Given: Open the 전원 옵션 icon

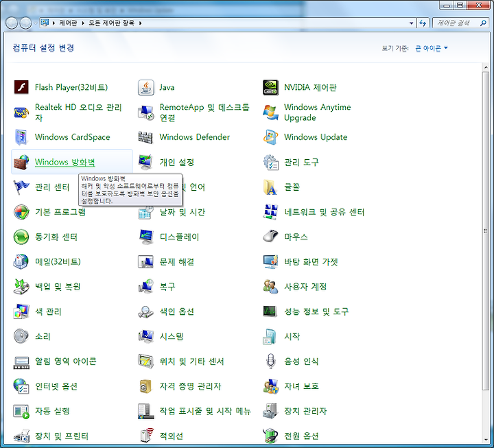Looking at the screenshot, I should (x=270, y=436).
